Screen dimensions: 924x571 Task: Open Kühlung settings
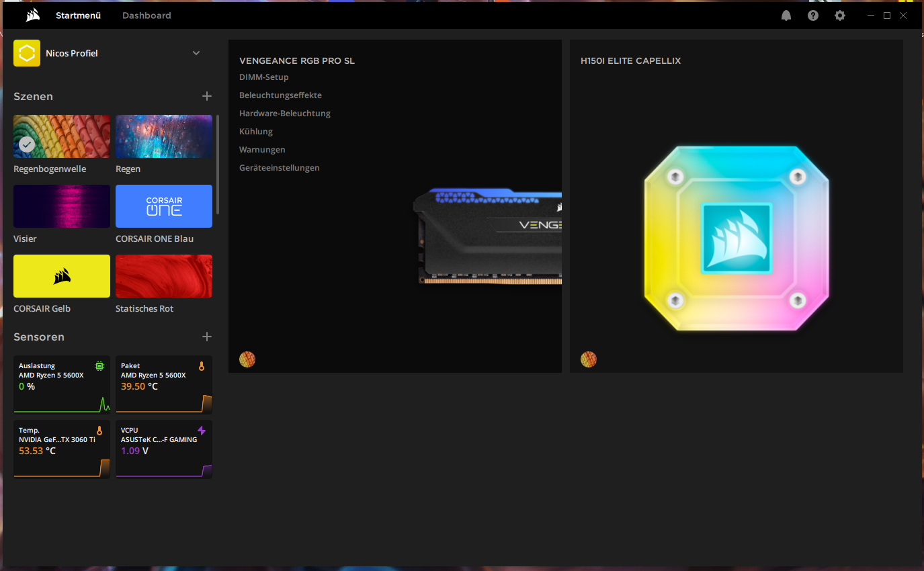[256, 132]
